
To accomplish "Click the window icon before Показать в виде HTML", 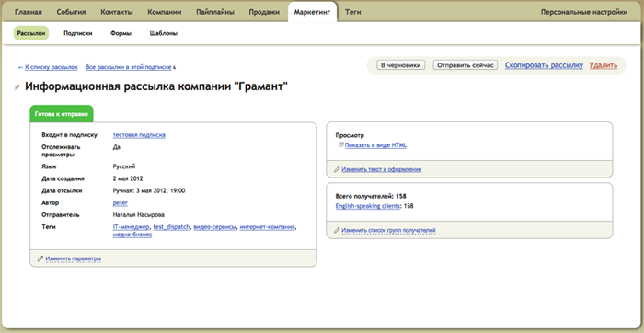I will (341, 145).
